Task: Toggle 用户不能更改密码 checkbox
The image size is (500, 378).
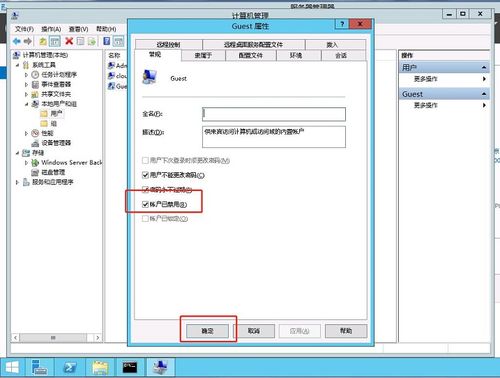Action: tap(145, 175)
